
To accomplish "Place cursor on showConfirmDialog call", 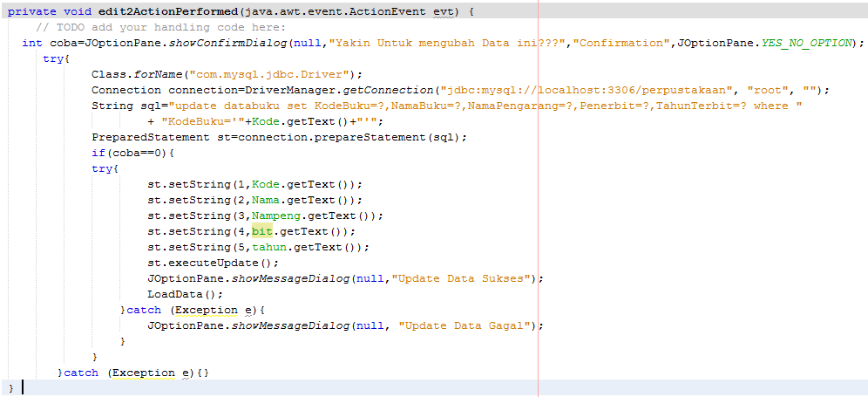I will coord(227,43).
